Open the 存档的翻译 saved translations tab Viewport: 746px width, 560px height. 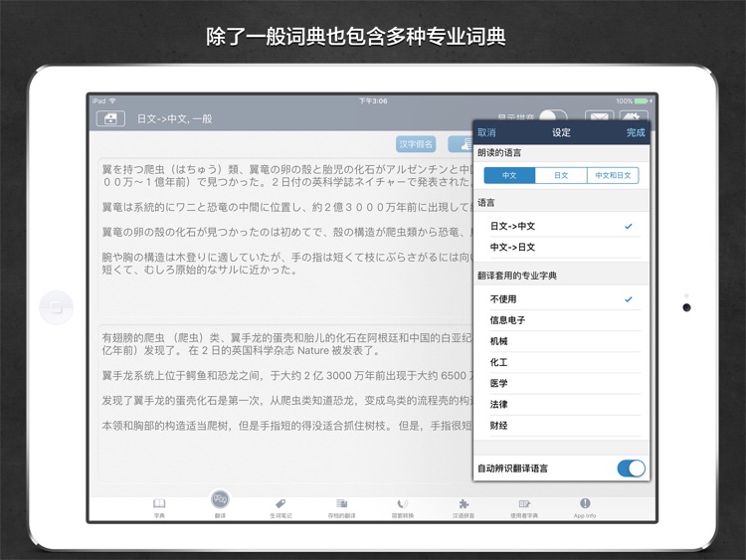[x=341, y=507]
